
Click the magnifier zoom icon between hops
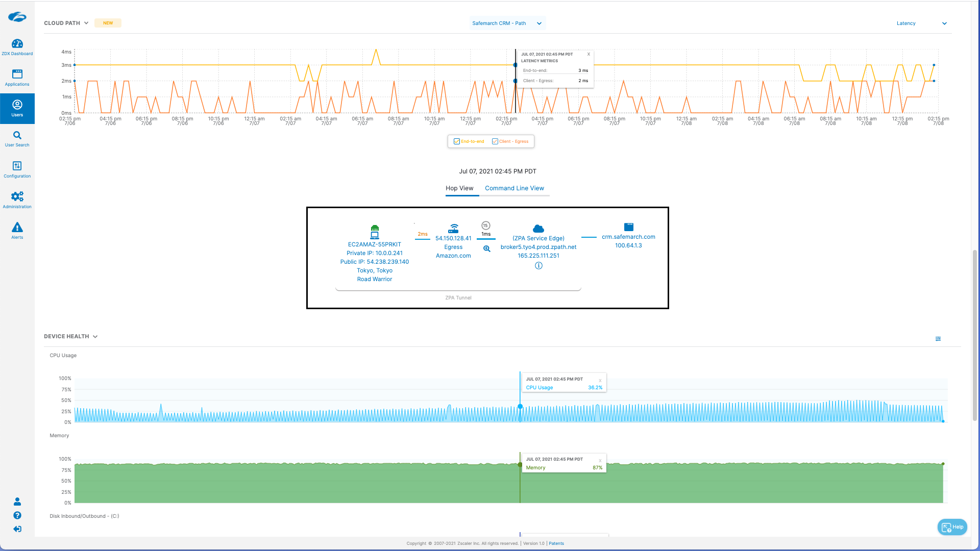click(x=486, y=249)
